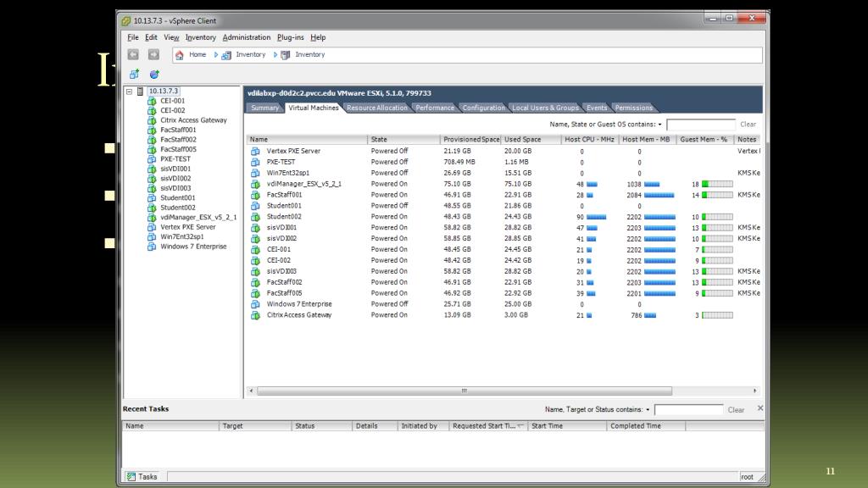Image resolution: width=868 pixels, height=488 pixels.
Task: Click the Student002 row icon in the table
Action: [x=255, y=217]
